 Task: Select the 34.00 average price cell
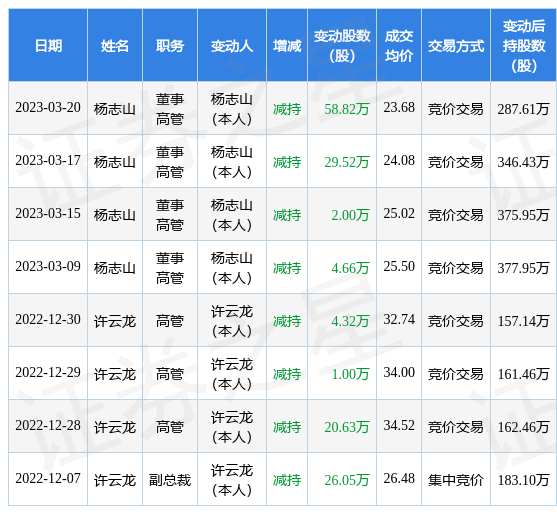click(x=399, y=372)
